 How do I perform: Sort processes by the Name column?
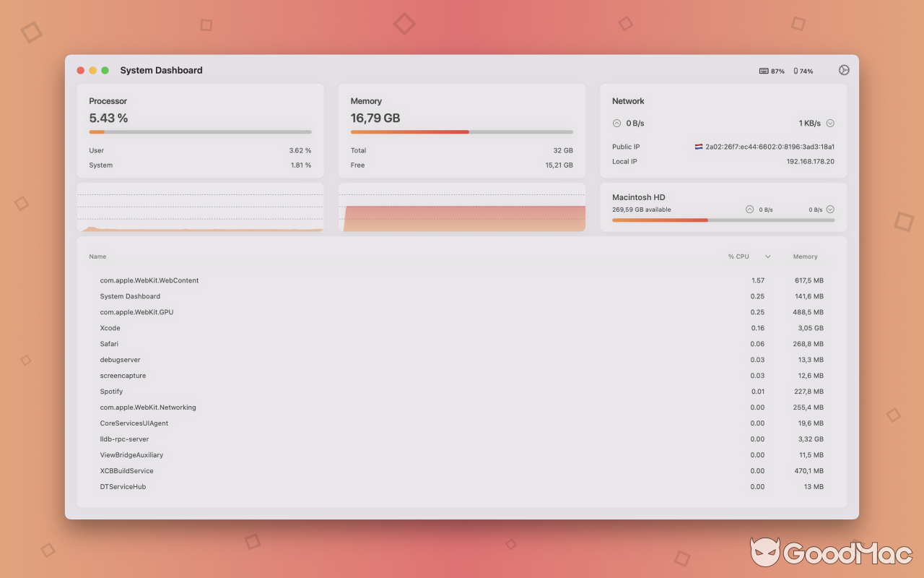97,256
